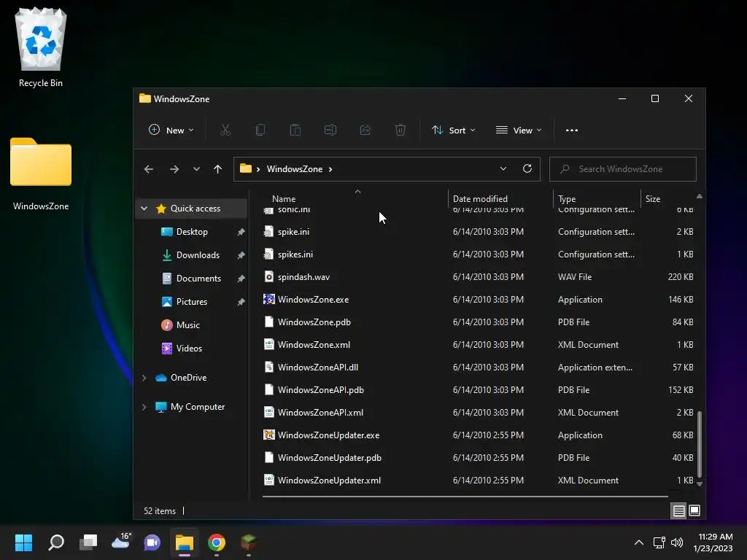
Task: Click the file list vertical scrollbar thumb
Action: 700,444
